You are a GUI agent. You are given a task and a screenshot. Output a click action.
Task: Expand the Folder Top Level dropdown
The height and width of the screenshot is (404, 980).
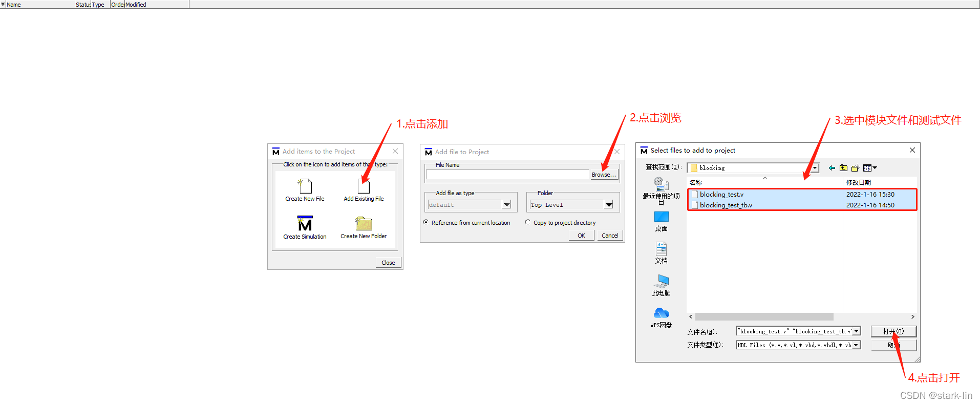click(609, 205)
